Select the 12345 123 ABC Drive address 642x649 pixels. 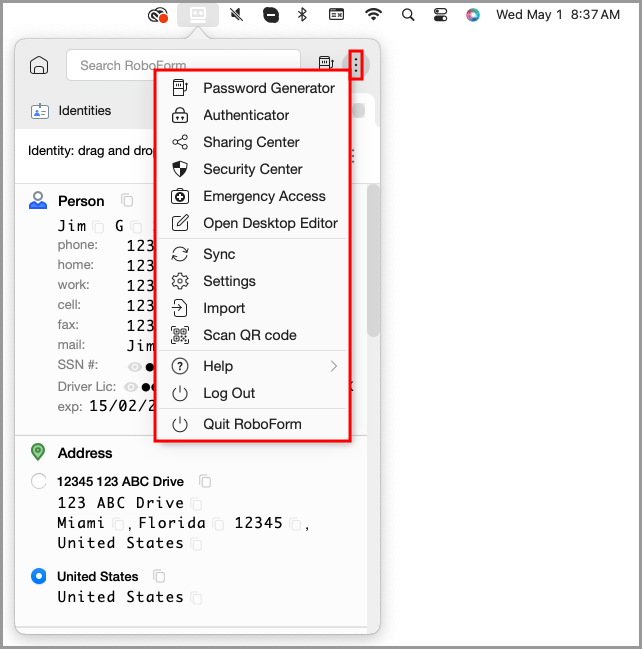[38, 481]
